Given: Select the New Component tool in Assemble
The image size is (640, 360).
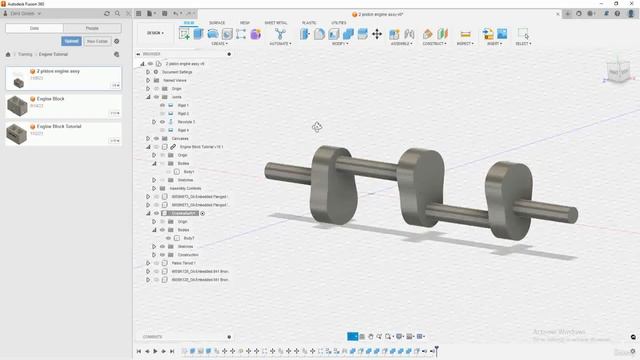Looking at the screenshot, I should (394, 34).
